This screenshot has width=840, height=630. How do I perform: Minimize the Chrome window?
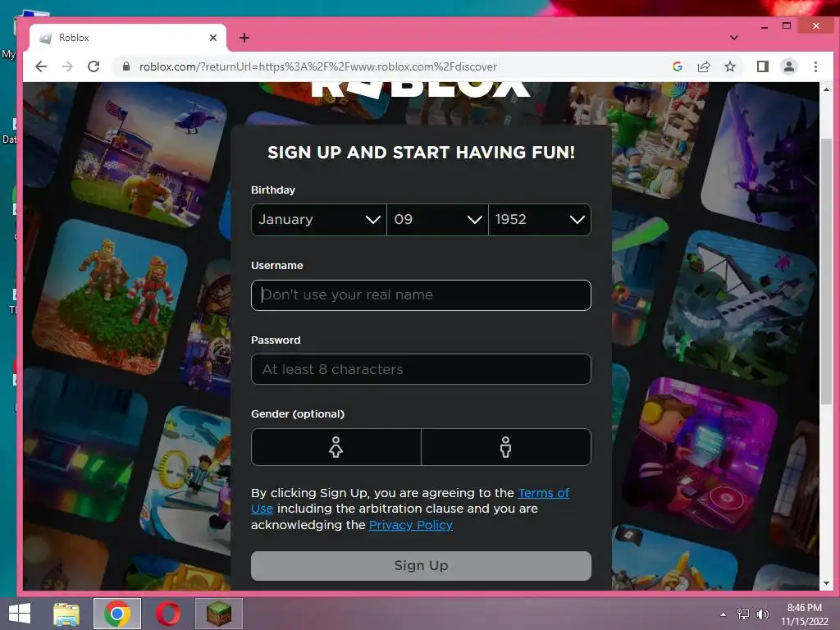pyautogui.click(x=765, y=26)
